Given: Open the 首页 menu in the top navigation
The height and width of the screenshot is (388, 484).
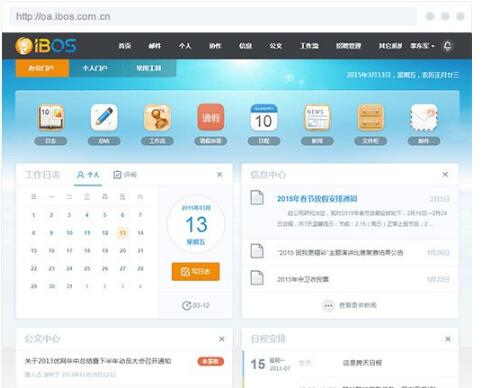Looking at the screenshot, I should click(125, 46).
